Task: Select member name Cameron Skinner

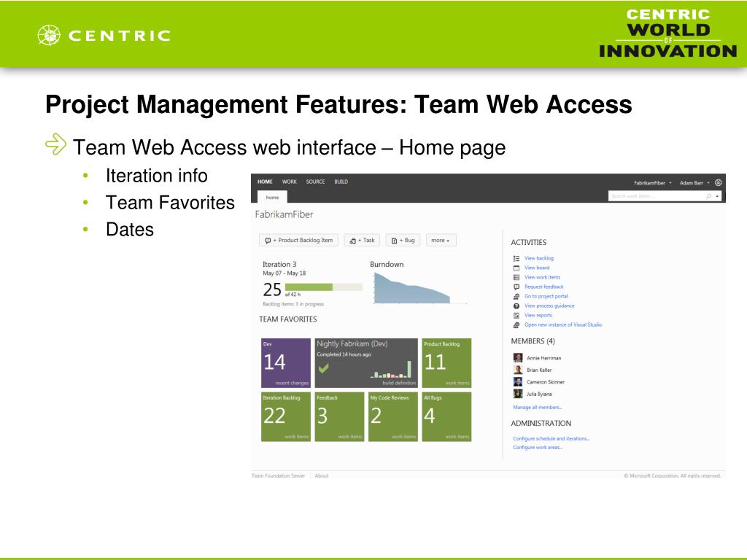Action: coord(546,382)
